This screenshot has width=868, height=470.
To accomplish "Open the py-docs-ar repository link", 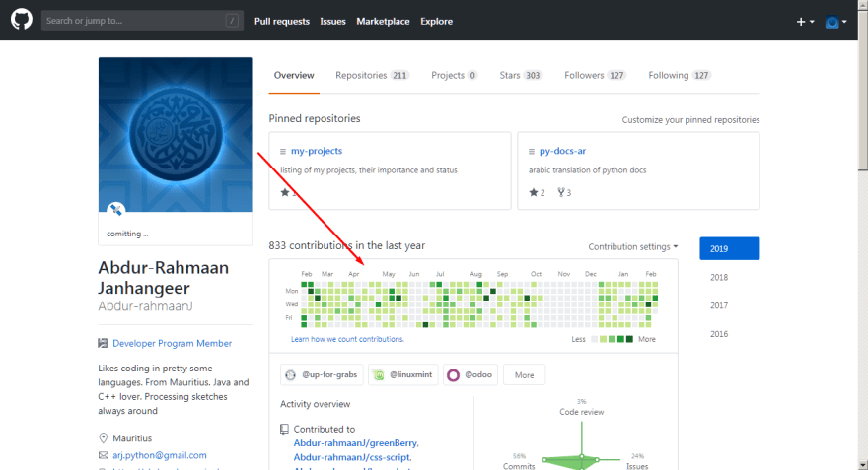I will (562, 151).
